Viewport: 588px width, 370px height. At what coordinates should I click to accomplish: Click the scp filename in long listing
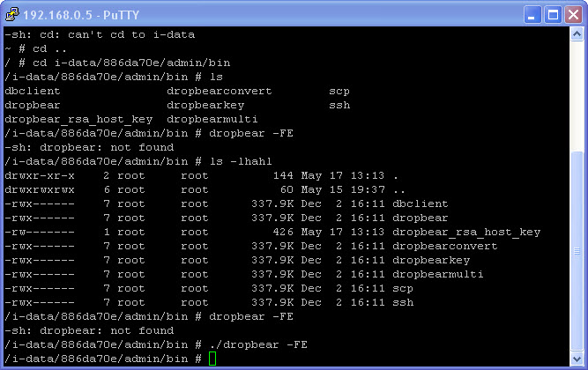click(402, 289)
